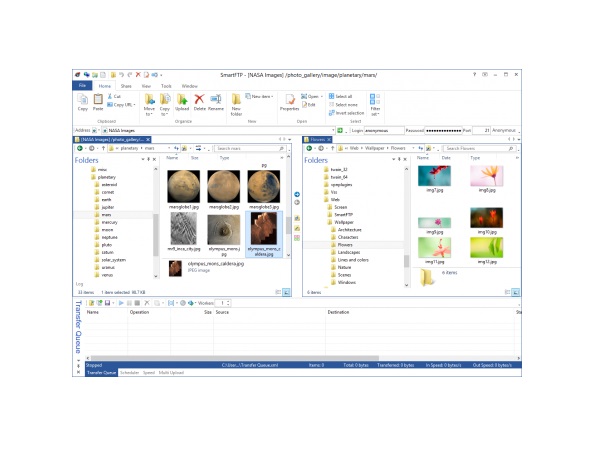The height and width of the screenshot is (460, 614).
Task: Switch to the Window ribbon tab
Action: coord(190,86)
